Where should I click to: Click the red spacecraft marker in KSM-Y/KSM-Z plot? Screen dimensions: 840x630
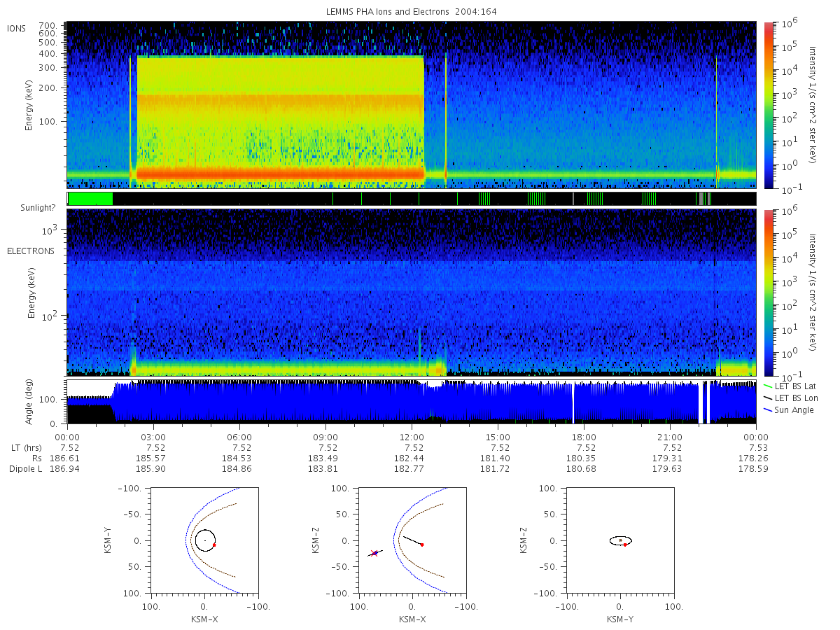[624, 545]
